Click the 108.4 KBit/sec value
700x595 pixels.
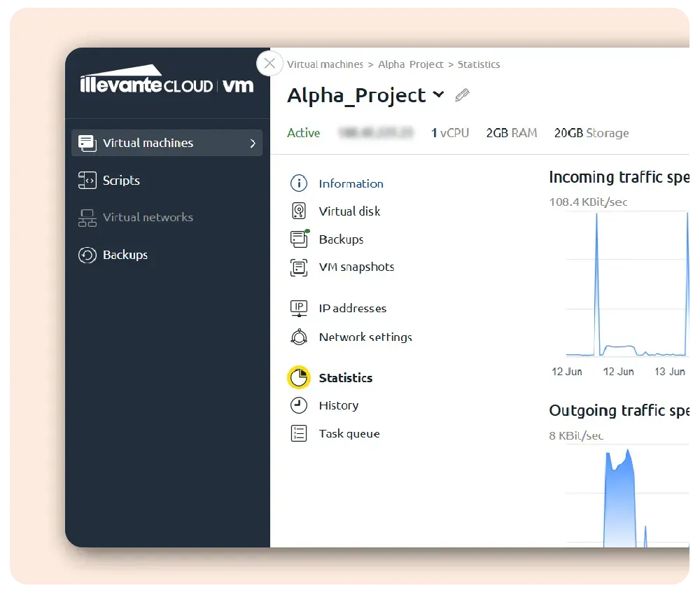coord(588,202)
